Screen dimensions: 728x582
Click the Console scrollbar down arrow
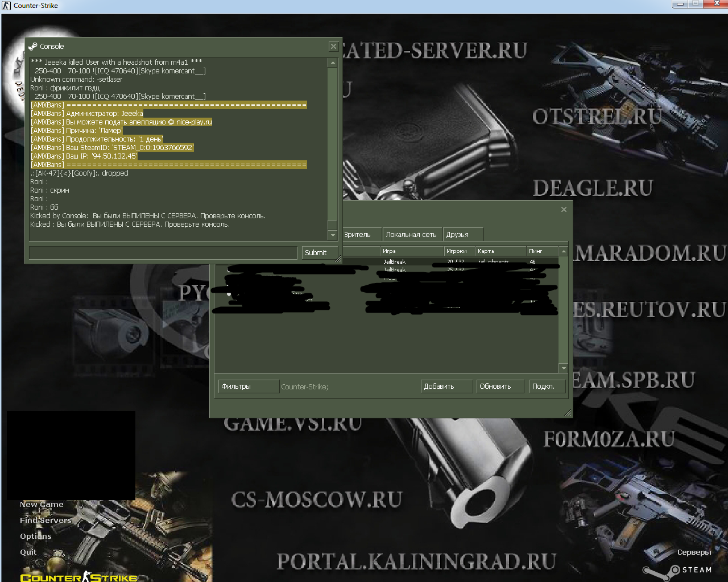(x=333, y=235)
